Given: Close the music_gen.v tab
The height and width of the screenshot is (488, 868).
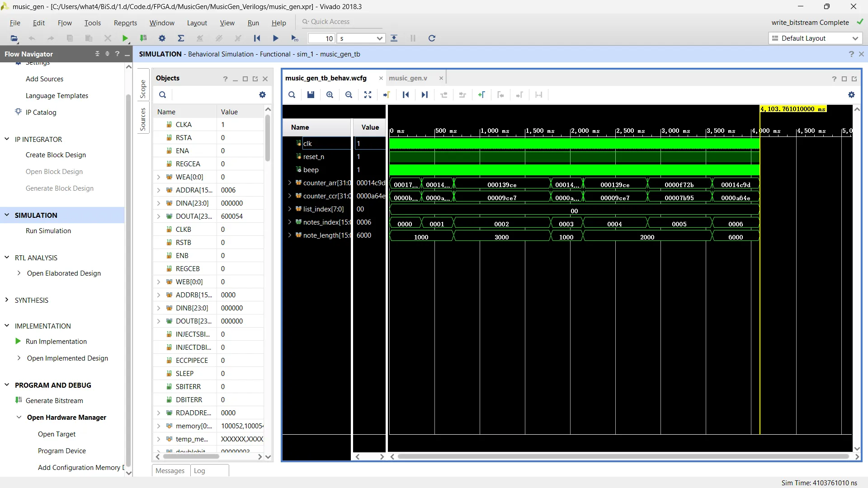Looking at the screenshot, I should (441, 78).
